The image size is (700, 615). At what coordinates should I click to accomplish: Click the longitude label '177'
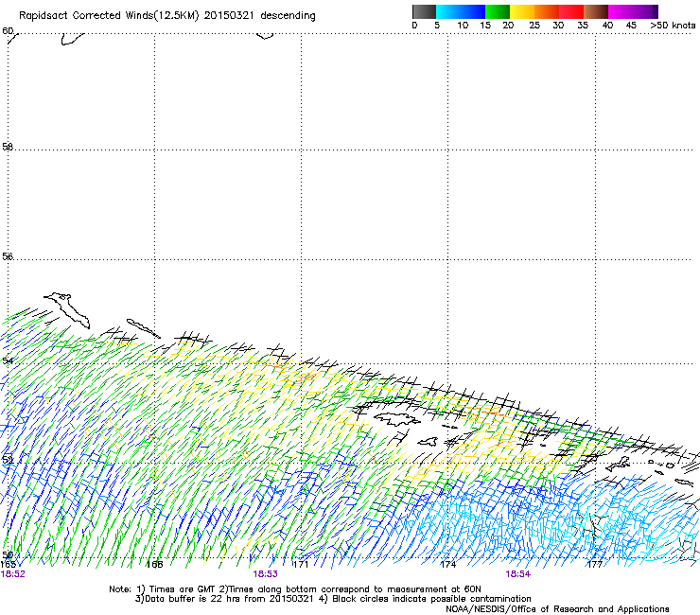[x=595, y=565]
